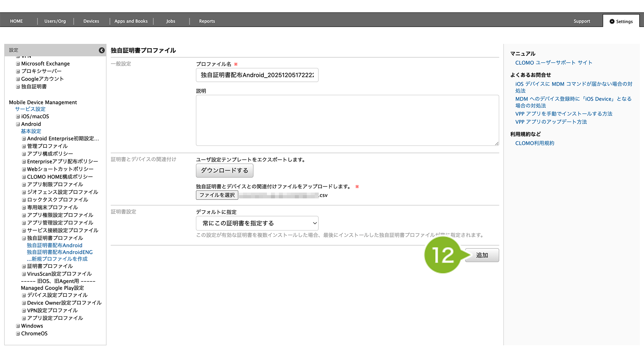This screenshot has height=362, width=644.
Task: Expand the 管理プロファイル tree node
Action: 24,146
